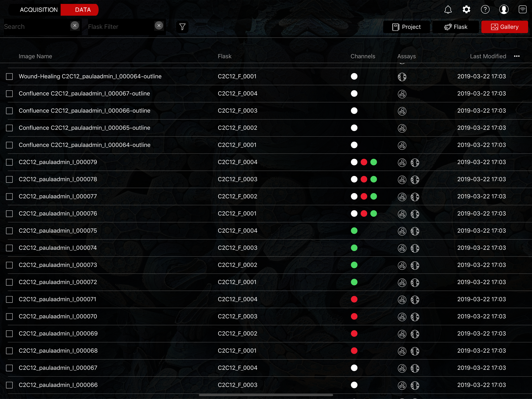The image size is (532, 399).
Task: Open image Confluence C2C12_paulaadmin_I_000064-outline
Action: tap(85, 145)
